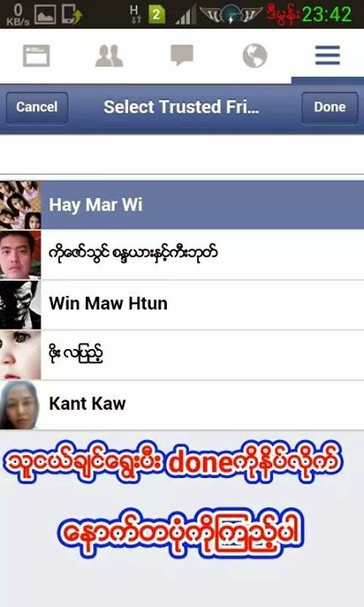The width and height of the screenshot is (364, 607).
Task: Tap Kant Kaw's profile photo
Action: pos(20,405)
